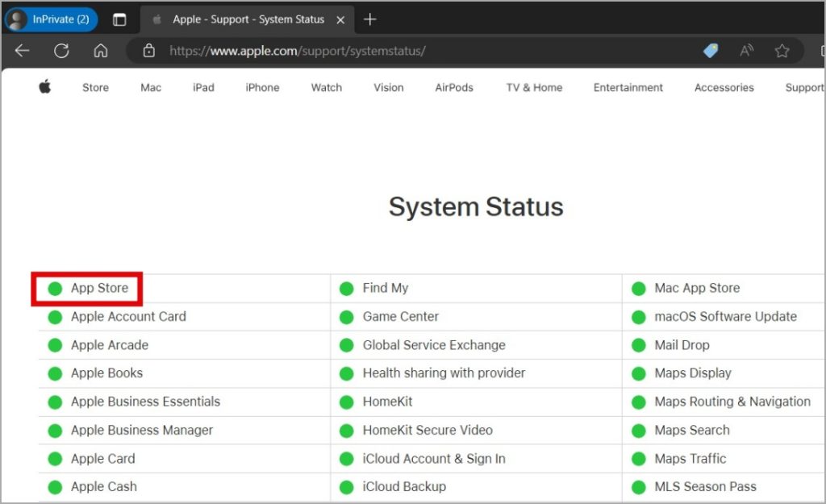View site information lock icon
Screen dimensions: 826x504
pos(149,51)
